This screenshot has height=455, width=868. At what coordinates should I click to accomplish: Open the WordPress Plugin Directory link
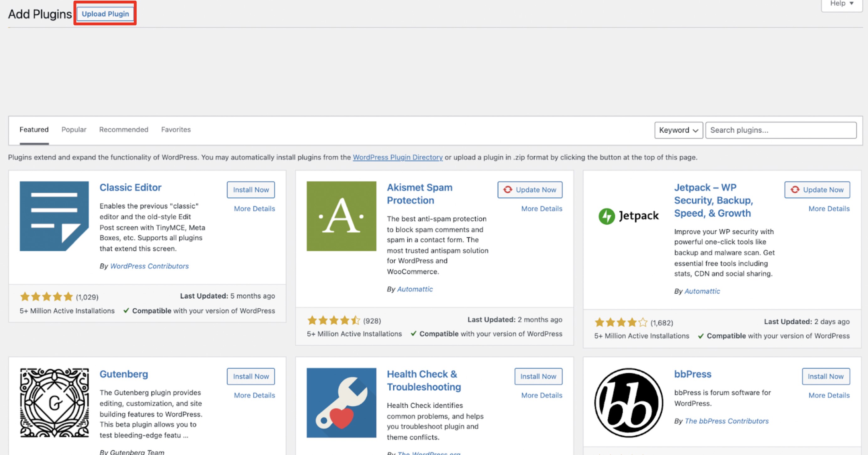[398, 157]
